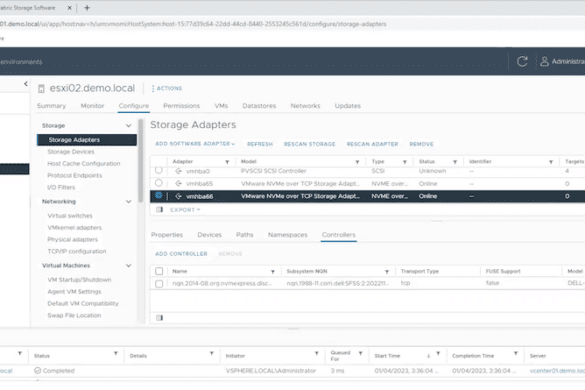
Task: Open VMkernel adapters
Action: coord(75,228)
